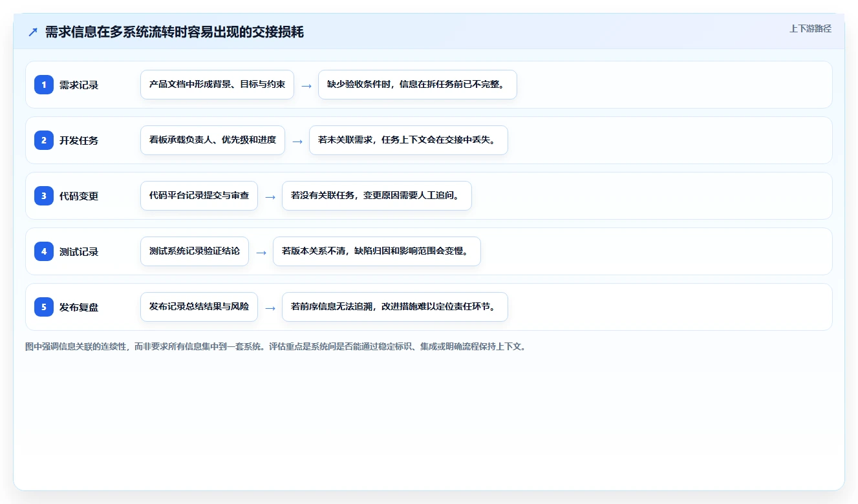Click the 上下游路径 label in header

point(810,28)
